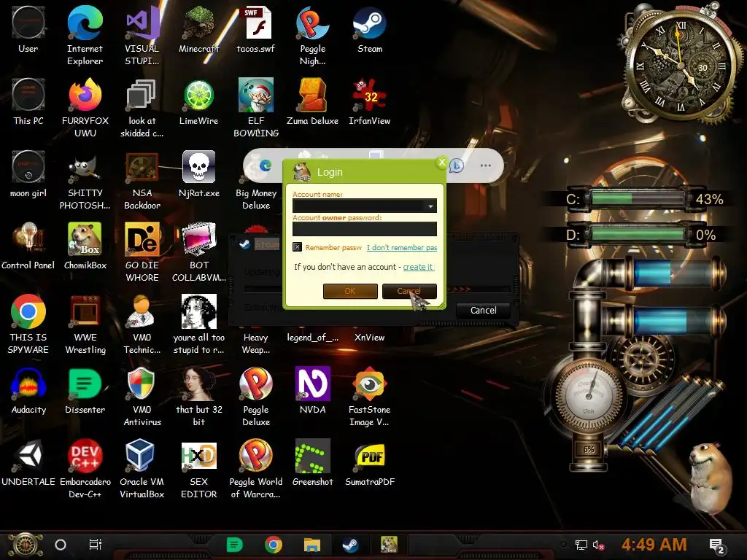Open File Explorer from the taskbar

pos(312,545)
